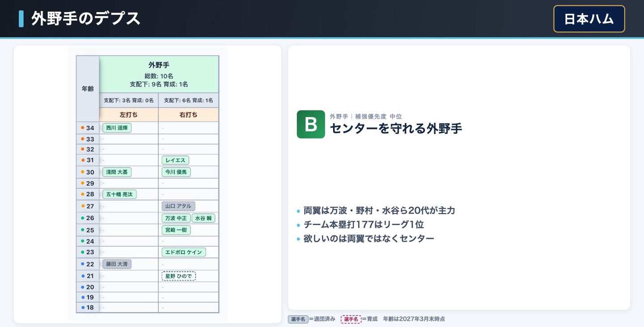Click the 右打ち column header
This screenshot has height=327, width=644.
[189, 114]
